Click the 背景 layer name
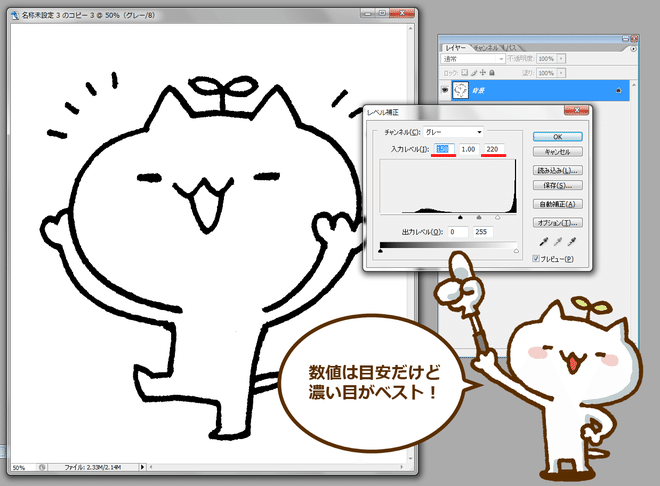Image resolution: width=660 pixels, height=486 pixels. (x=478, y=90)
